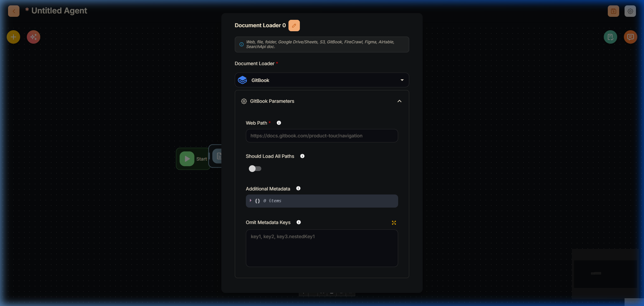This screenshot has width=644, height=306.
Task: Open the chat assistant bubble
Action: tap(630, 37)
